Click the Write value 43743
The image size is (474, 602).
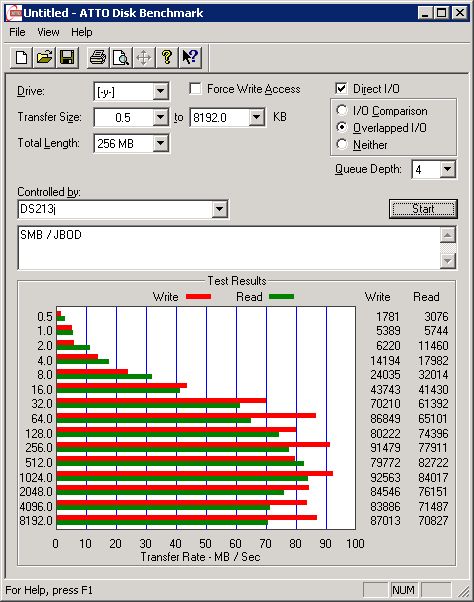[x=385, y=389]
